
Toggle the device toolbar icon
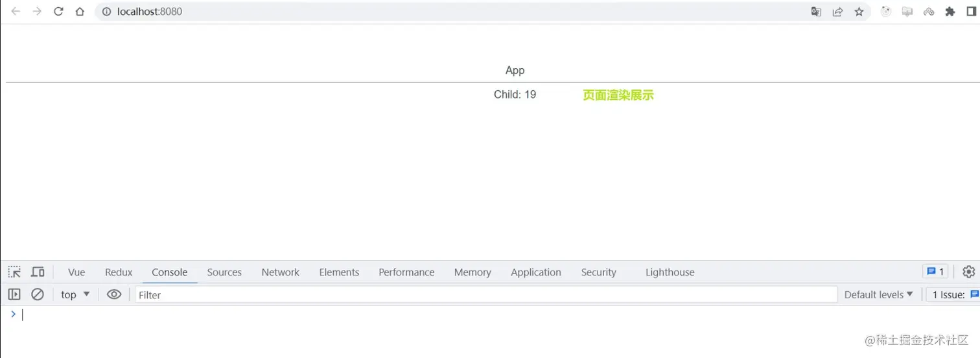(x=38, y=272)
